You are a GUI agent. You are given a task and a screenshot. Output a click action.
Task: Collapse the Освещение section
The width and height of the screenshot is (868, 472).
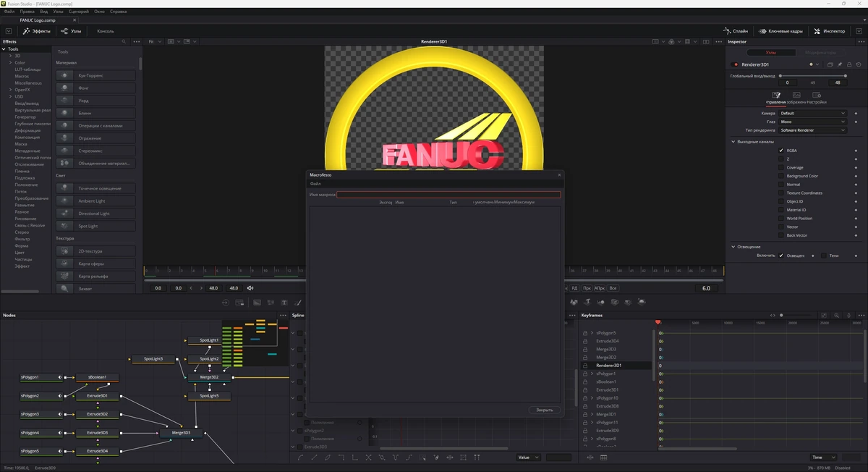(x=733, y=247)
